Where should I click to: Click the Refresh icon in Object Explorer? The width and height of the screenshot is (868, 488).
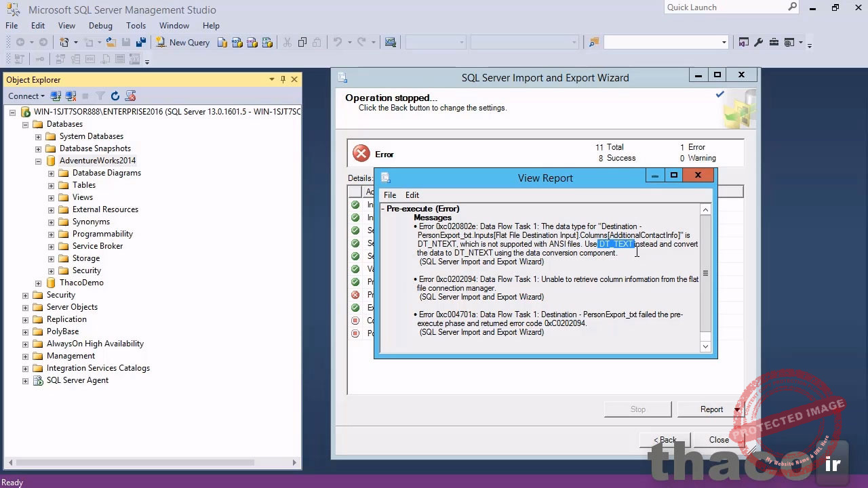tap(115, 96)
